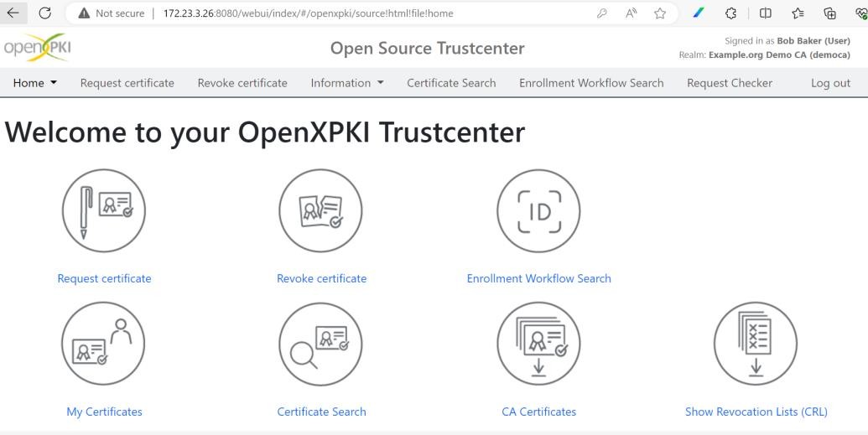The image size is (868, 435).
Task: Open Certificate Search from the navigation bar
Action: (x=451, y=83)
